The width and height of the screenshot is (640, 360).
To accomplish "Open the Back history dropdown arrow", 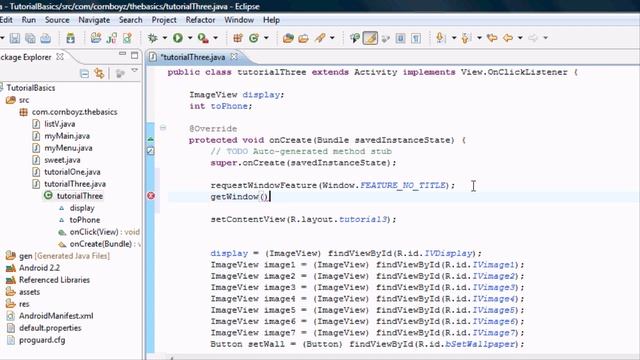I will (x=520, y=38).
